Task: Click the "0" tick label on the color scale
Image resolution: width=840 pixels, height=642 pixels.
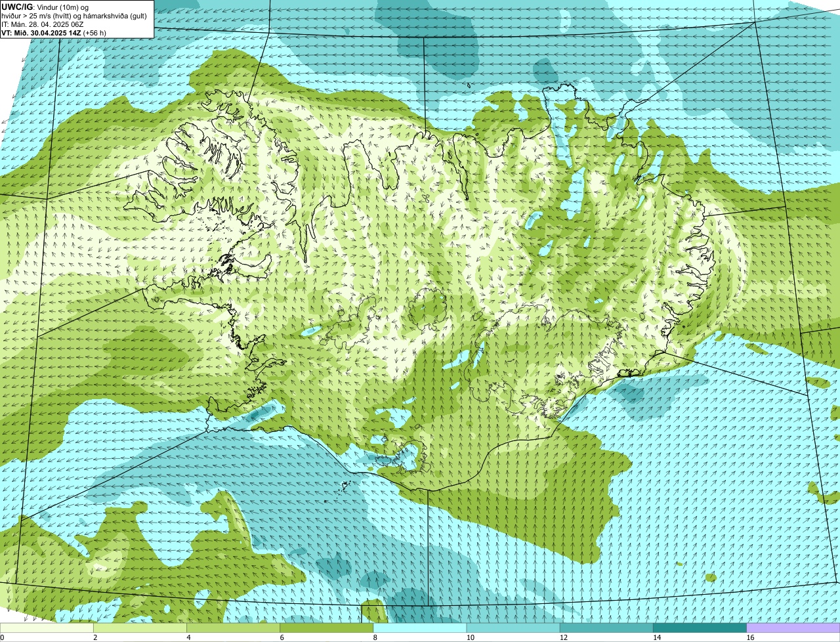Action: [x=2, y=637]
